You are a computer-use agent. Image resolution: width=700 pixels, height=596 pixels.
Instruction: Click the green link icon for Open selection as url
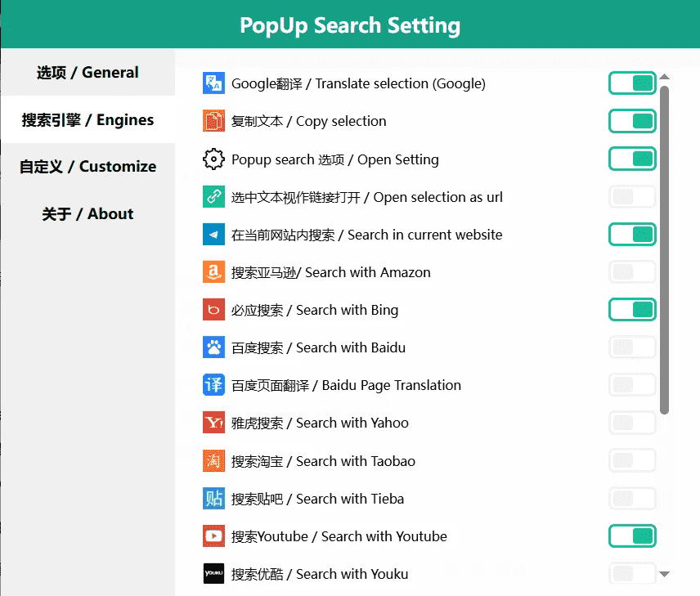pos(213,196)
